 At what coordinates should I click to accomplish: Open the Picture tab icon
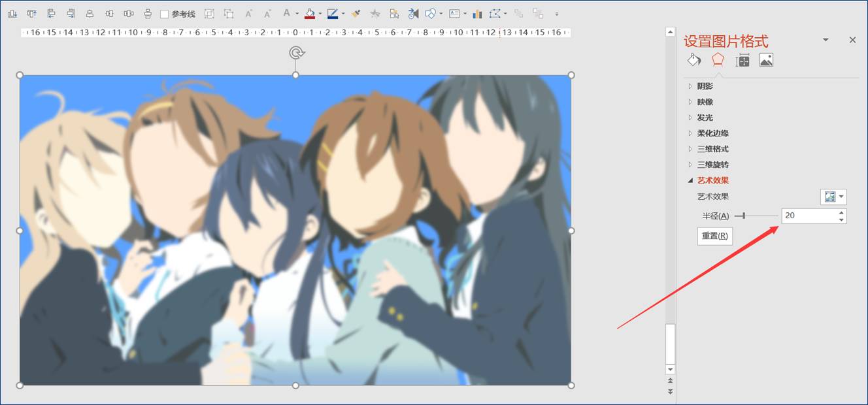pyautogui.click(x=766, y=60)
